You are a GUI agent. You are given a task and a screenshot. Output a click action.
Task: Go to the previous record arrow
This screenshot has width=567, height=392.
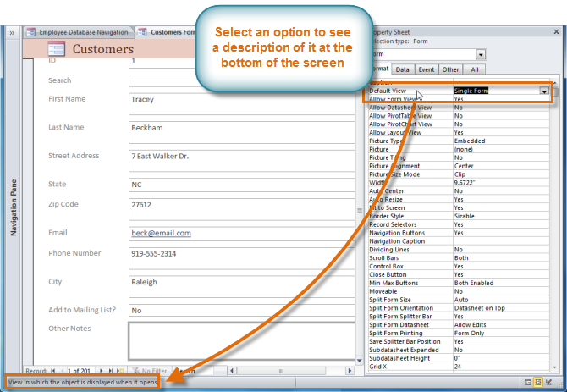(x=62, y=371)
